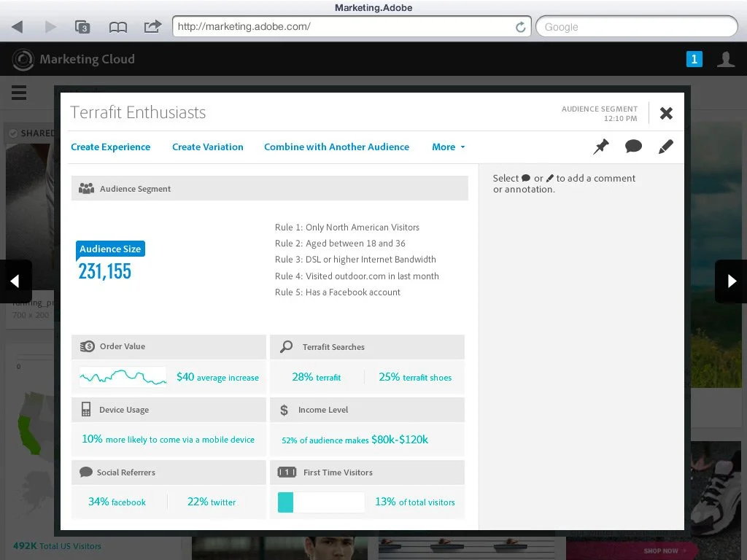Viewport: 747px width, 560px height.
Task: Click the pencil annotation icon in dialog toolbar
Action: 665,146
